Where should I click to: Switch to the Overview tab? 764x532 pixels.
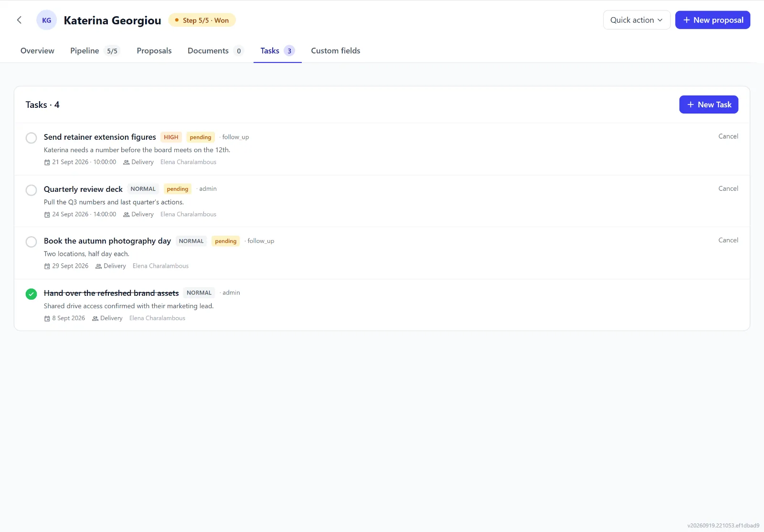tap(37, 51)
